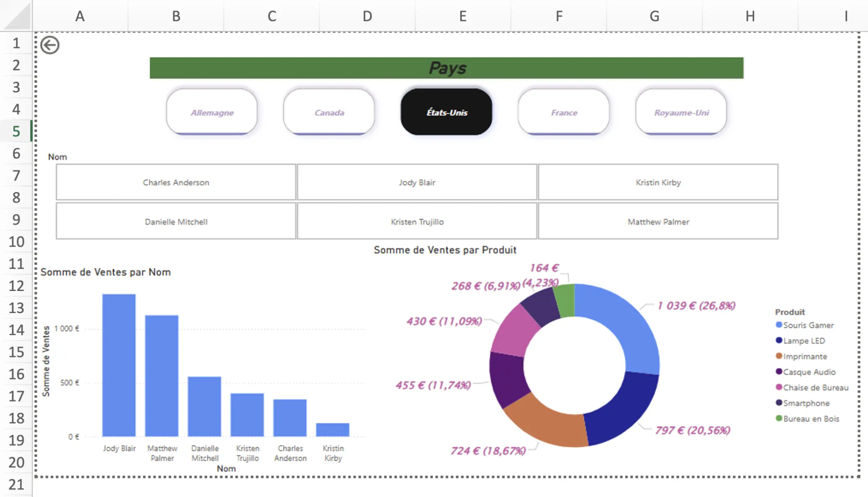
Task: Select the Royaume-Uni country slicer button
Action: pos(681,112)
